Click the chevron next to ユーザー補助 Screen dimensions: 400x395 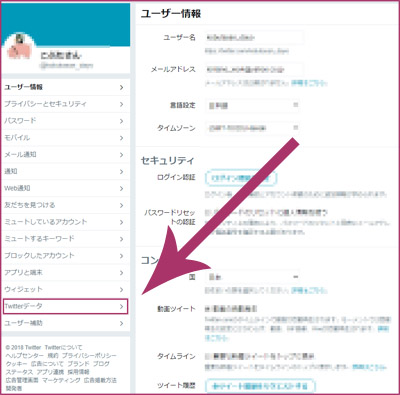pos(121,323)
